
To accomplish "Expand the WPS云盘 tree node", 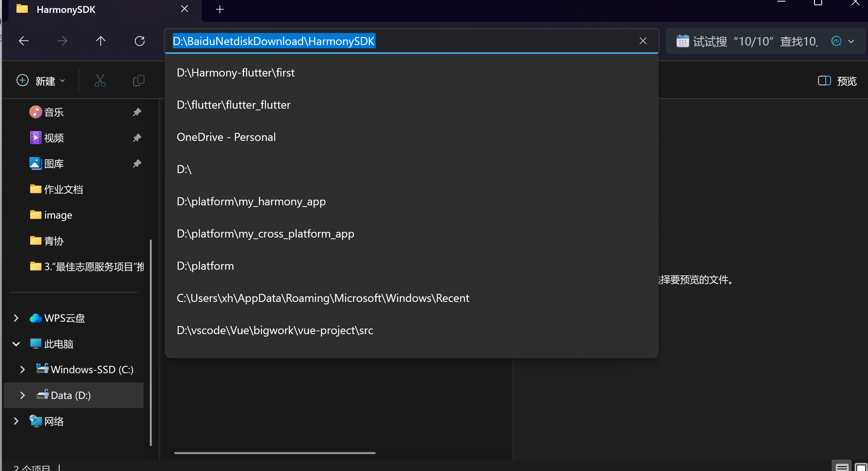I will pos(16,318).
